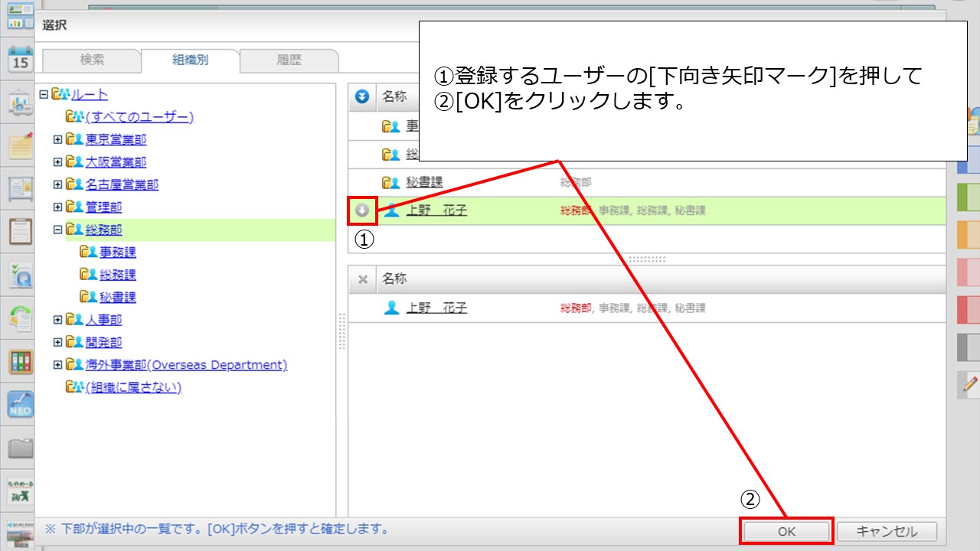The image size is (980, 551).
Task: Click the calendar icon in left sidebar
Action: pyautogui.click(x=19, y=59)
